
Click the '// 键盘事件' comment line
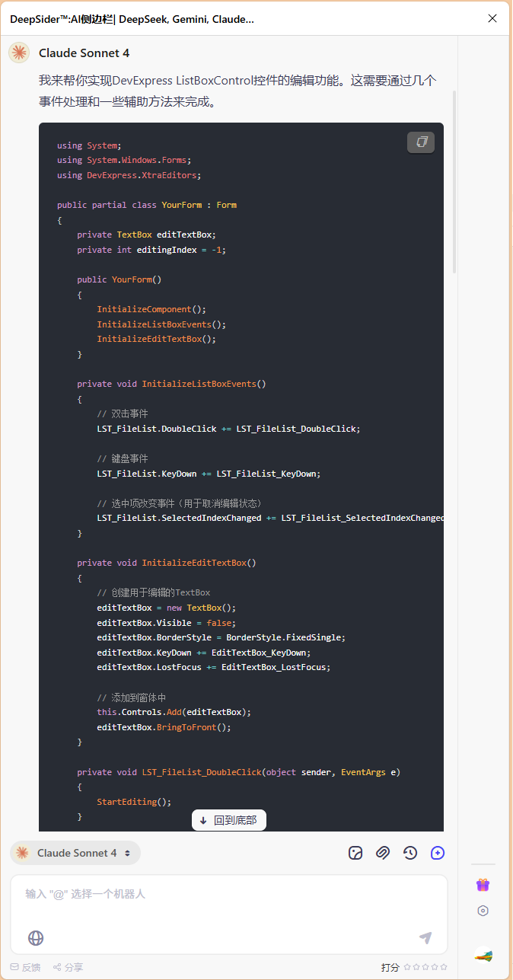point(123,458)
